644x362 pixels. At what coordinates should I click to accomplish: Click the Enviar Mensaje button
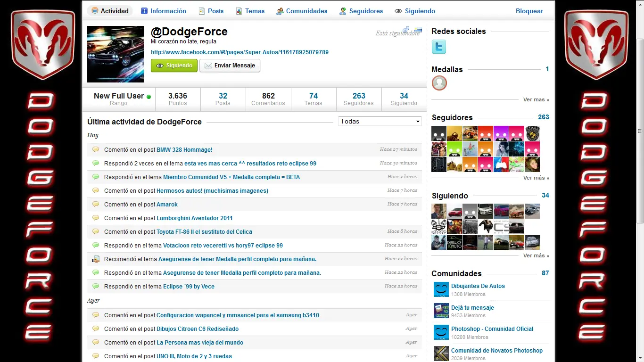click(230, 66)
